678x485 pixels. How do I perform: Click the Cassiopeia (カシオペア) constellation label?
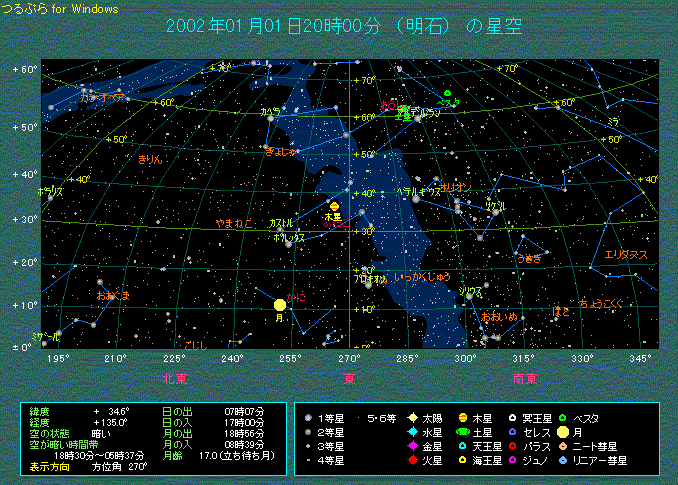(102, 98)
